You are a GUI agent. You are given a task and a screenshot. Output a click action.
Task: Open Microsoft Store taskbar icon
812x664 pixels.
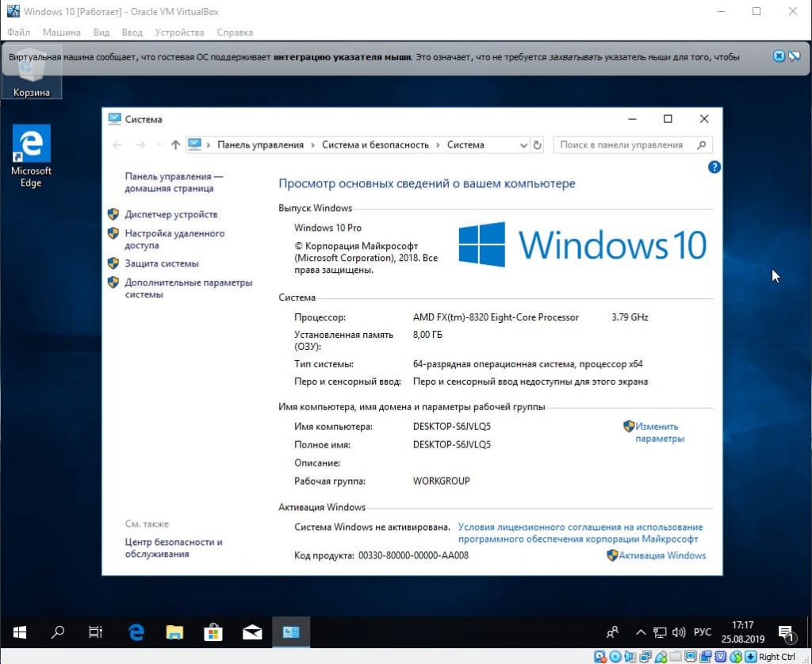click(x=213, y=632)
